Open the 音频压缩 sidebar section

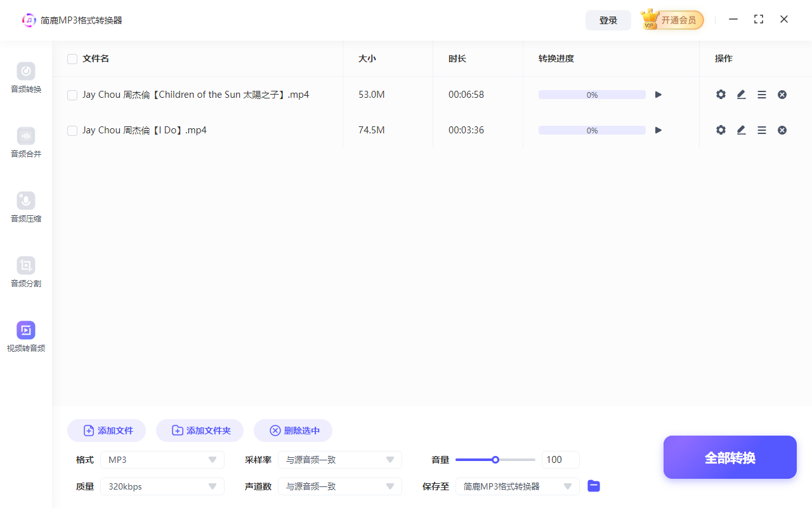coord(26,208)
